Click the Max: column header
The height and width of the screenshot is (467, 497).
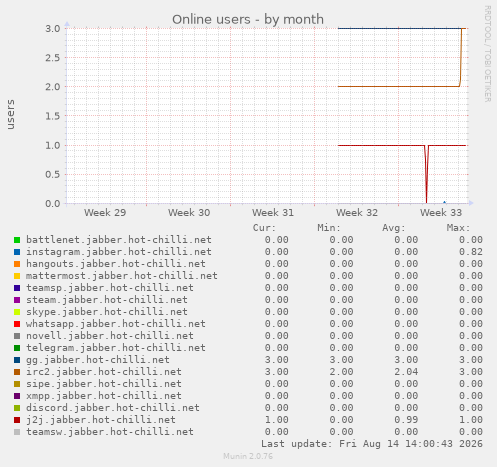pyautogui.click(x=458, y=228)
